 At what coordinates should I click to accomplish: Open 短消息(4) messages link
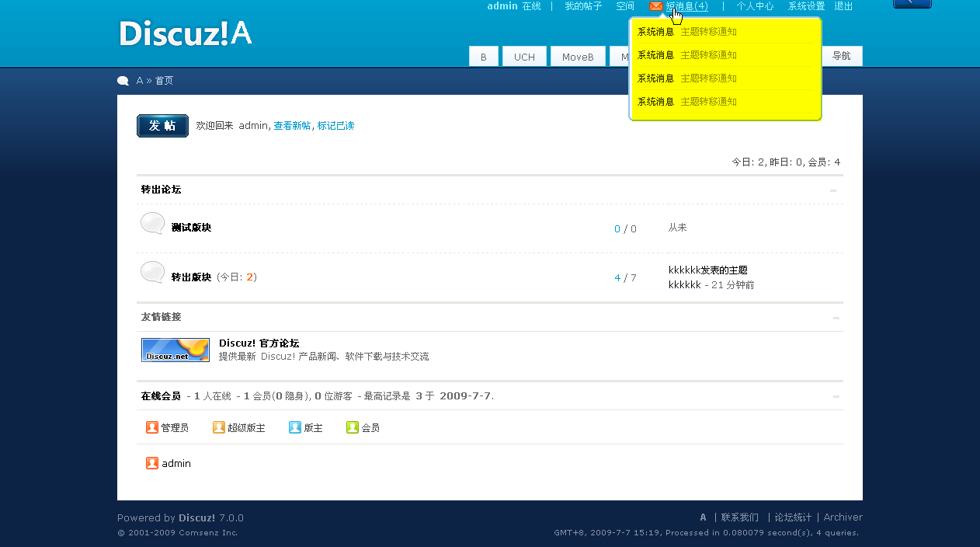click(x=687, y=6)
